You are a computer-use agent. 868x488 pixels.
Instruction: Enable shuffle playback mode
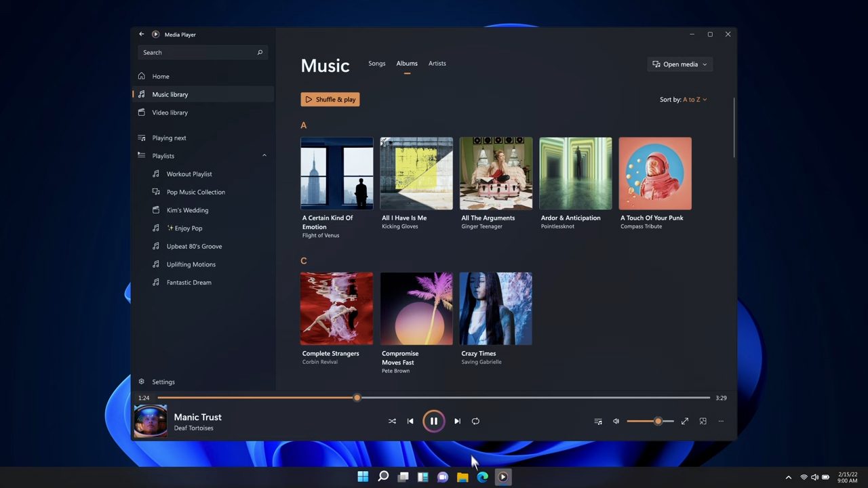coord(392,421)
